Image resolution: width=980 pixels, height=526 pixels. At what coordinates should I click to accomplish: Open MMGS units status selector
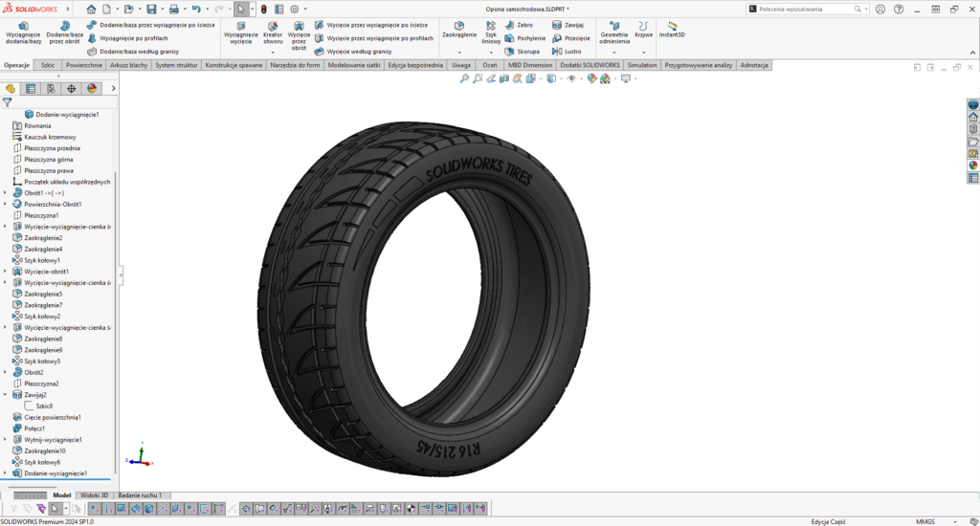(925, 521)
